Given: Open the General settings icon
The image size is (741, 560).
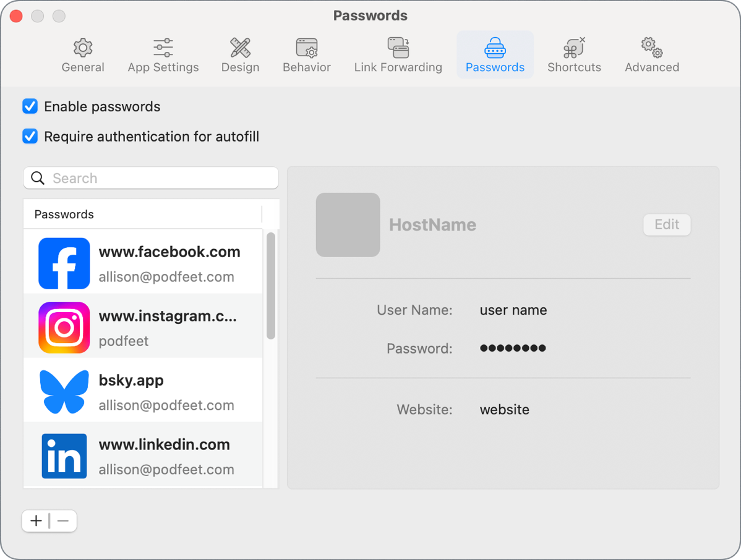Looking at the screenshot, I should 82,47.
